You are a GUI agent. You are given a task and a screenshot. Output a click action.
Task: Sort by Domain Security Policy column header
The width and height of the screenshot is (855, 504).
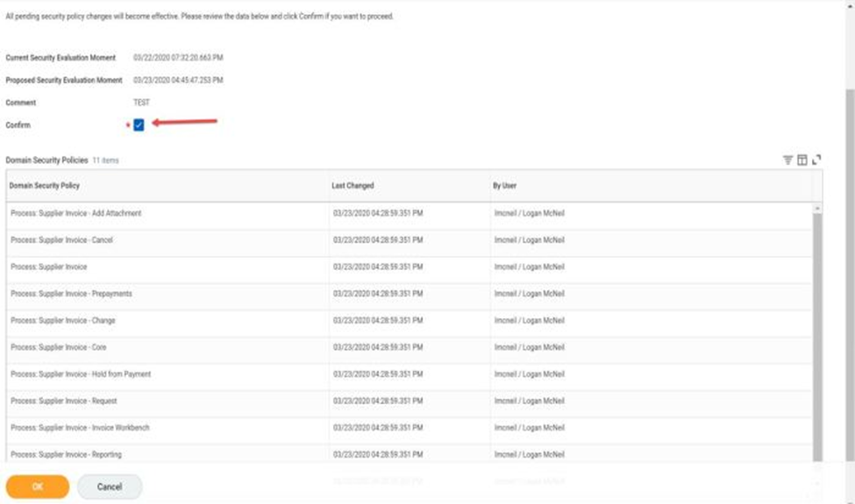click(x=45, y=186)
